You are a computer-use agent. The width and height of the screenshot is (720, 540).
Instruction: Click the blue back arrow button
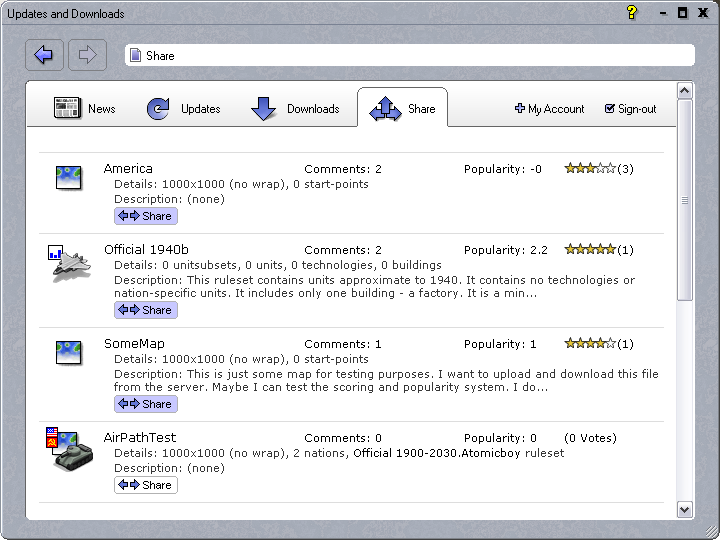point(43,55)
